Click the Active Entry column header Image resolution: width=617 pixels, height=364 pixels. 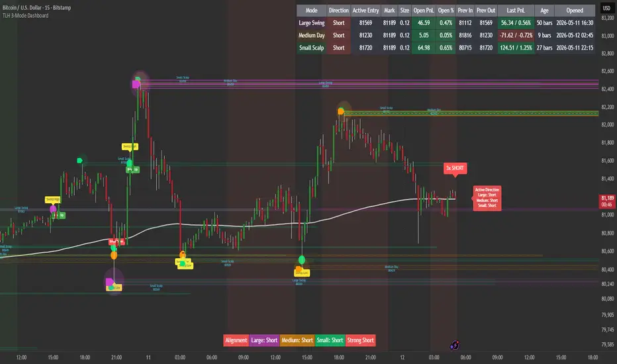[x=365, y=11]
